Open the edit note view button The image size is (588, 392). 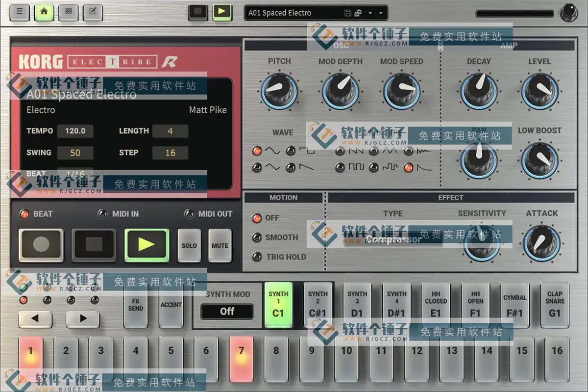point(93,12)
